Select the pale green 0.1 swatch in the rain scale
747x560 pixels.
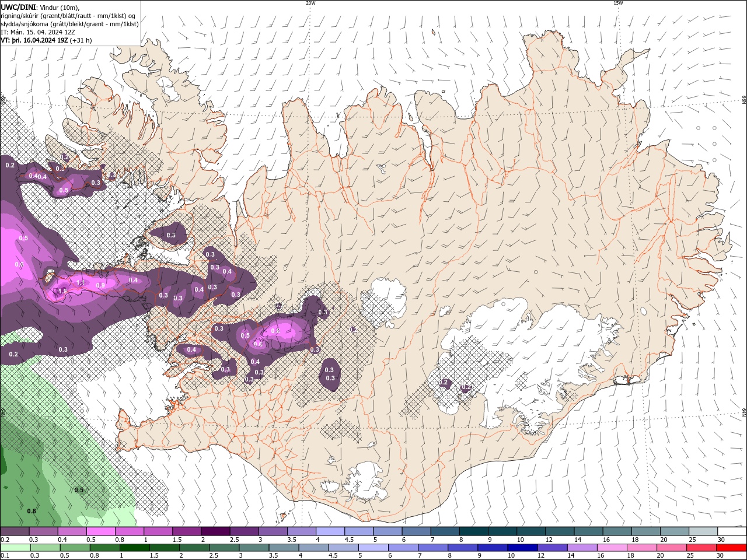pyautogui.click(x=15, y=548)
